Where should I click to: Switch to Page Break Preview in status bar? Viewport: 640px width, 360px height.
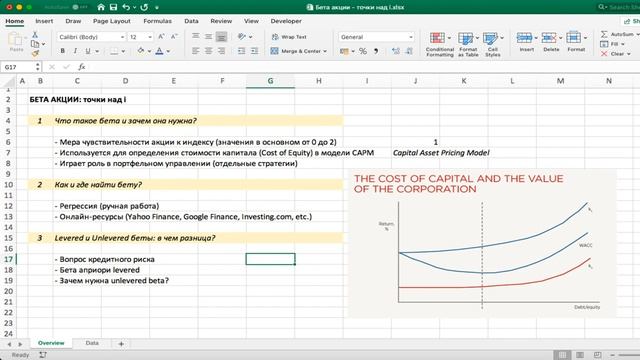pyautogui.click(x=597, y=355)
